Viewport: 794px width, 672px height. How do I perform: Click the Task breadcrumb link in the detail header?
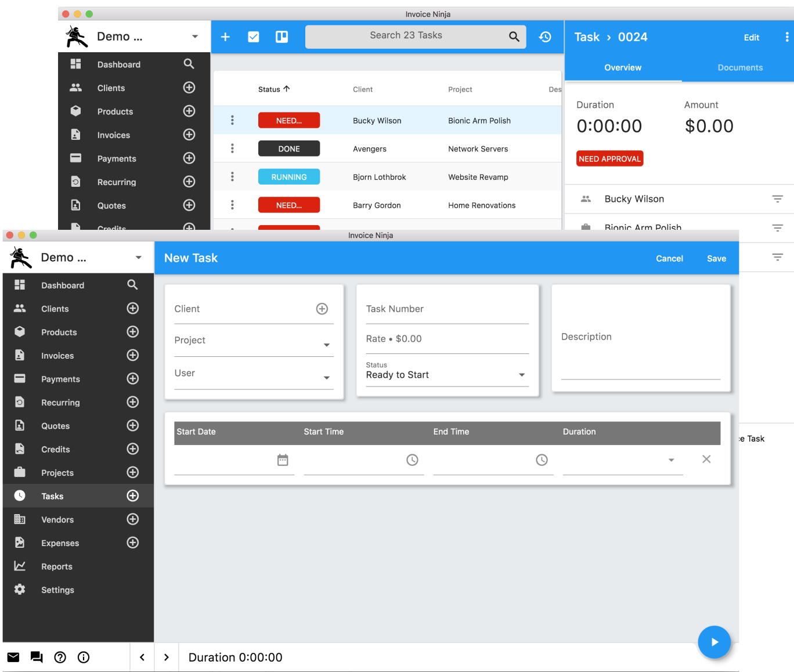(587, 37)
